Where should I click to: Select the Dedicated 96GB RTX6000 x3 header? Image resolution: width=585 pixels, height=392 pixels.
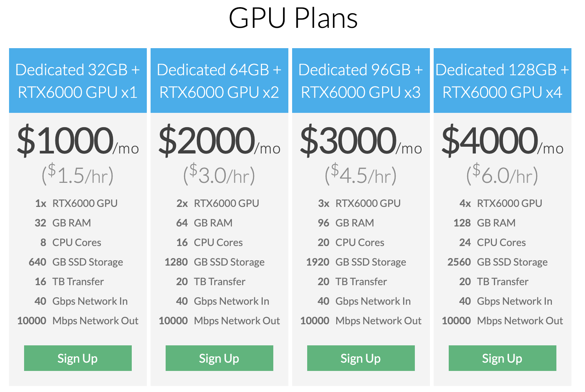pos(361,81)
